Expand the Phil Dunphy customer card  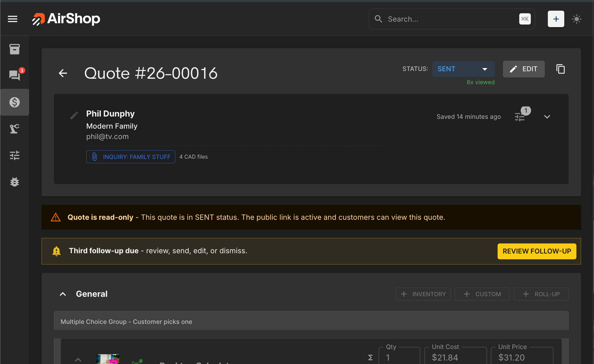547,117
